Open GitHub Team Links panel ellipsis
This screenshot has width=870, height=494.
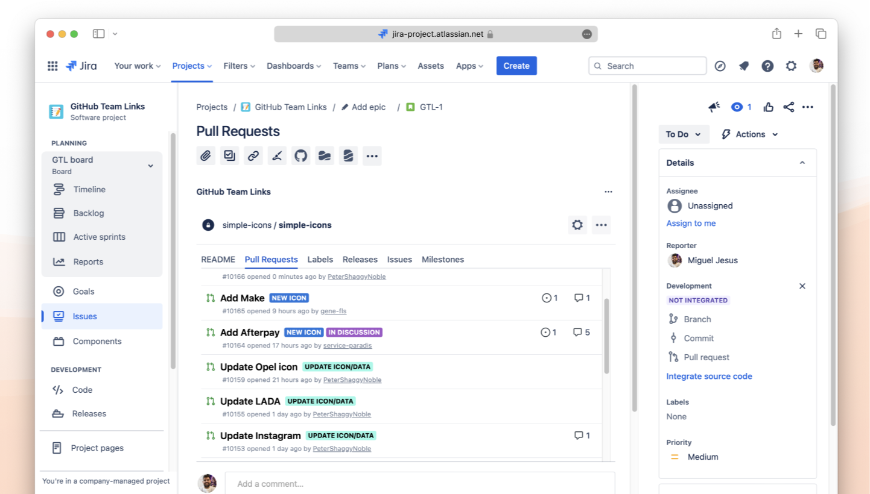point(609,191)
